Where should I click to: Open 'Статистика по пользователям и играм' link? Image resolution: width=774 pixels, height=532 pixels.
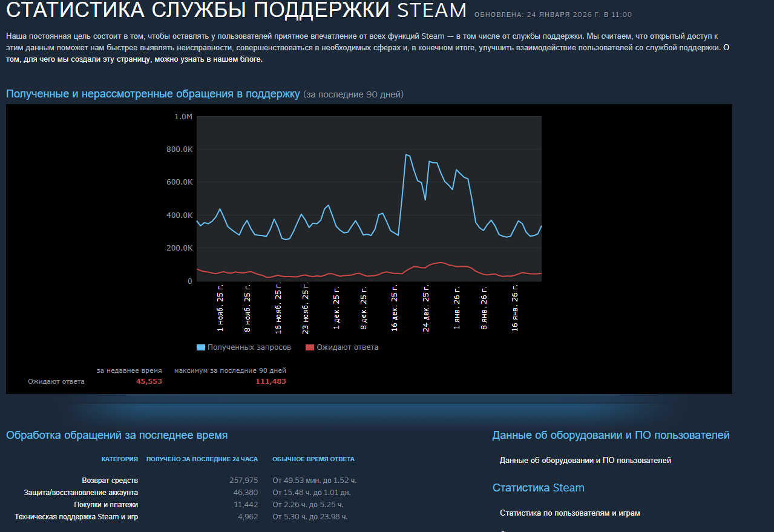click(569, 513)
